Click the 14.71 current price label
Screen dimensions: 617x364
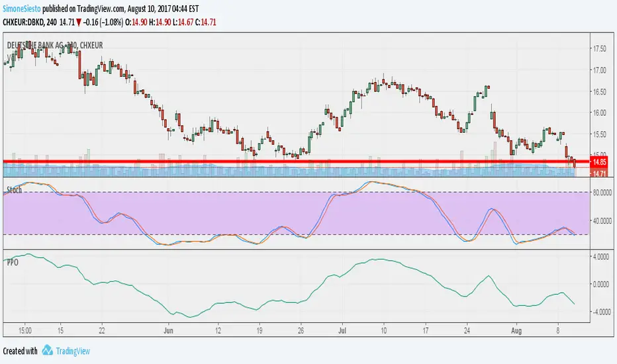click(599, 173)
